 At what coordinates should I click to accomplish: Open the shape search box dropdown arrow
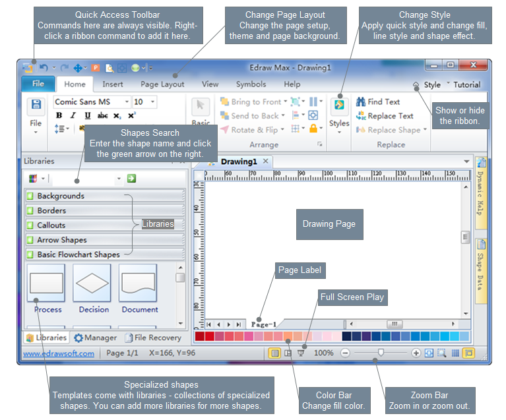click(119, 179)
